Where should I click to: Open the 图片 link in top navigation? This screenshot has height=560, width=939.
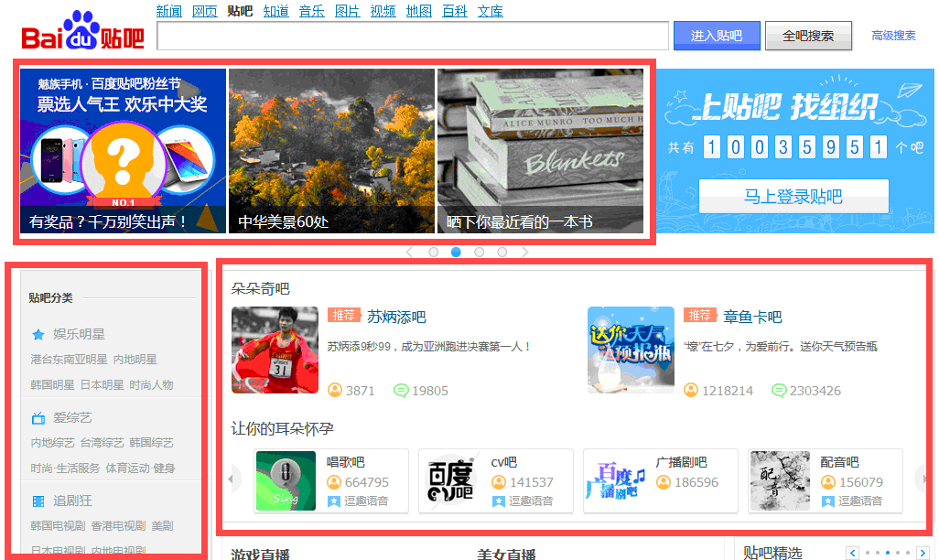pos(347,11)
